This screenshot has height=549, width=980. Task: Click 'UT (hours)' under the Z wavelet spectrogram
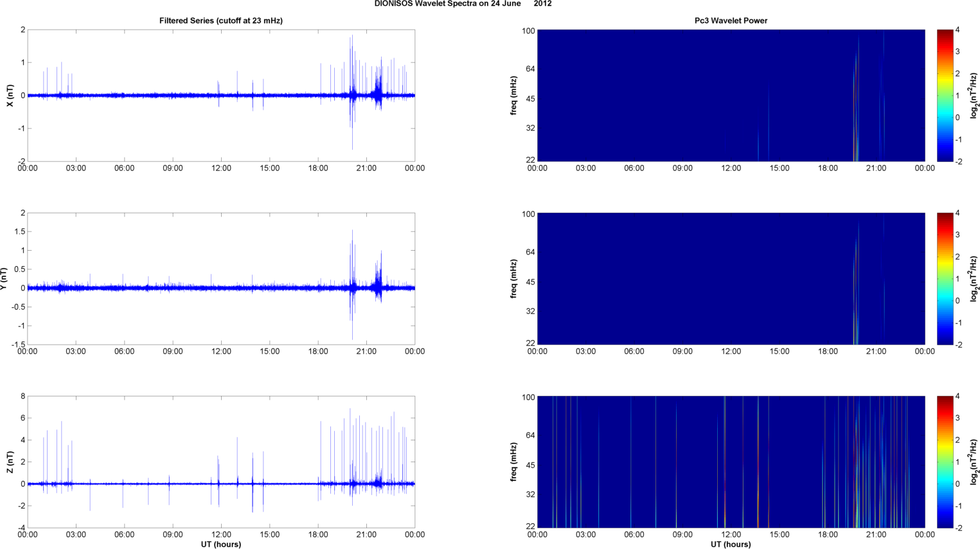click(x=731, y=544)
